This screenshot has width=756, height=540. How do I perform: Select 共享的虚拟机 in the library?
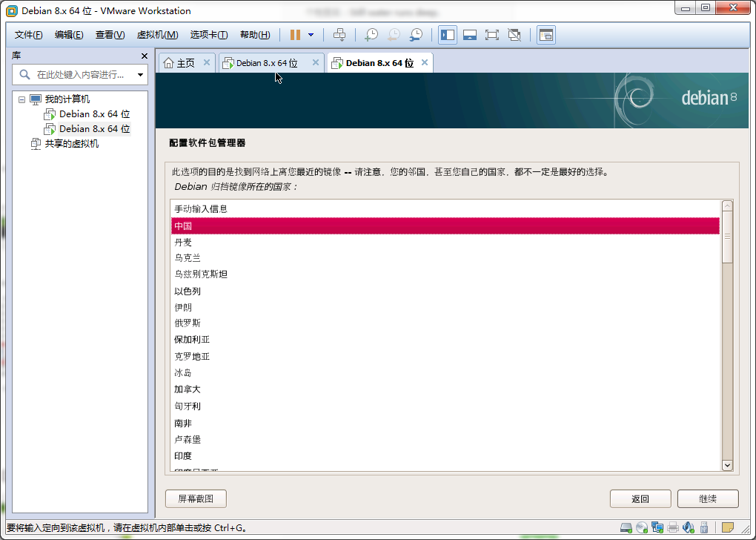tap(72, 144)
